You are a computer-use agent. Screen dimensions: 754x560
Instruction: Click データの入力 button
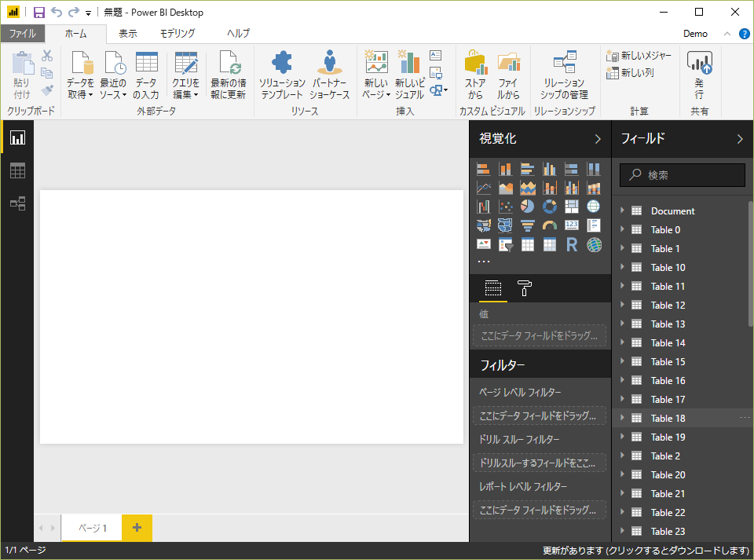(x=146, y=75)
